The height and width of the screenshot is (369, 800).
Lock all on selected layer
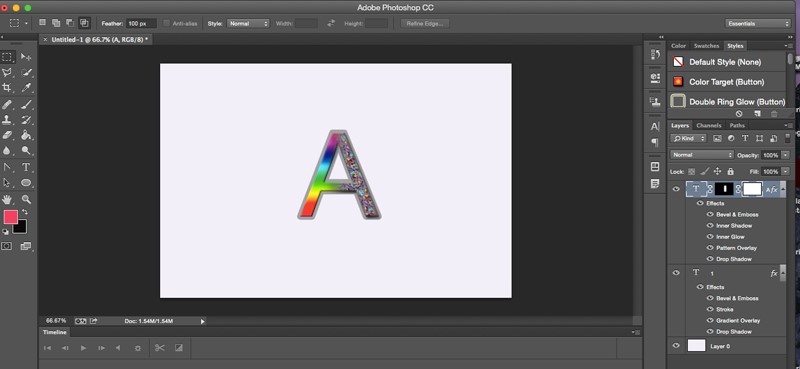tap(730, 171)
